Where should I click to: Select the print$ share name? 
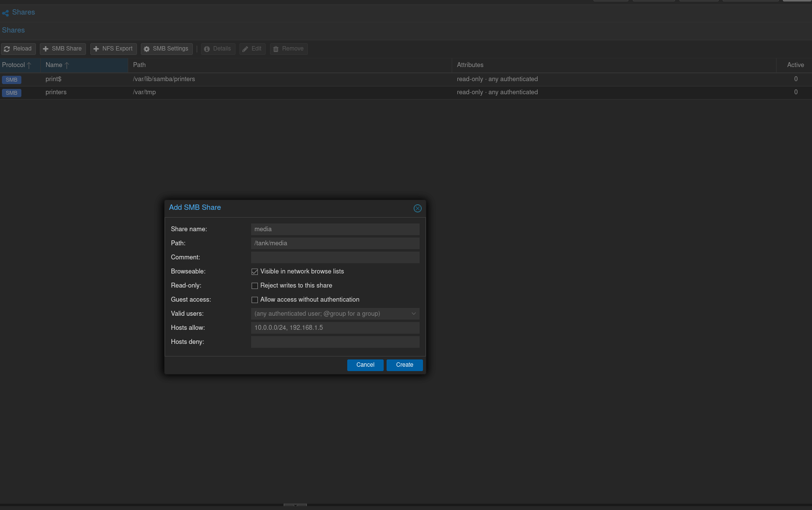tap(53, 79)
